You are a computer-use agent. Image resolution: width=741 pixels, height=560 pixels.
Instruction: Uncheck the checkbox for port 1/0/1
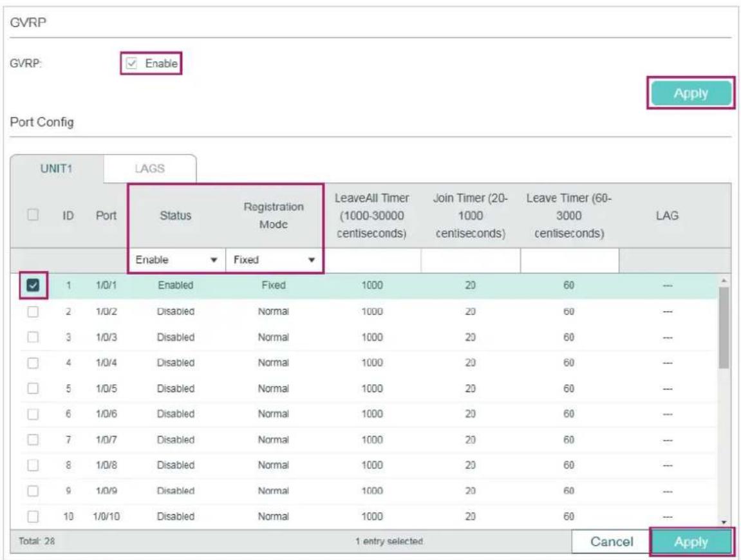click(33, 285)
